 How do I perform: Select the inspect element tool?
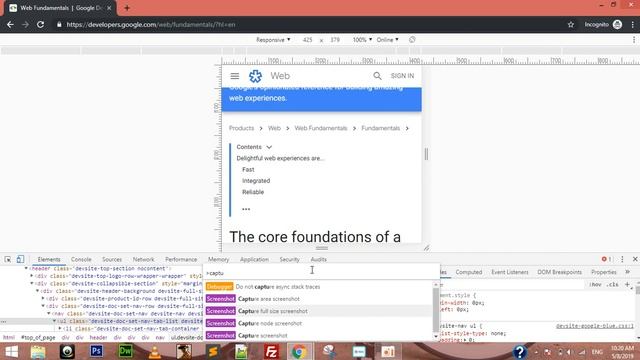[8, 259]
